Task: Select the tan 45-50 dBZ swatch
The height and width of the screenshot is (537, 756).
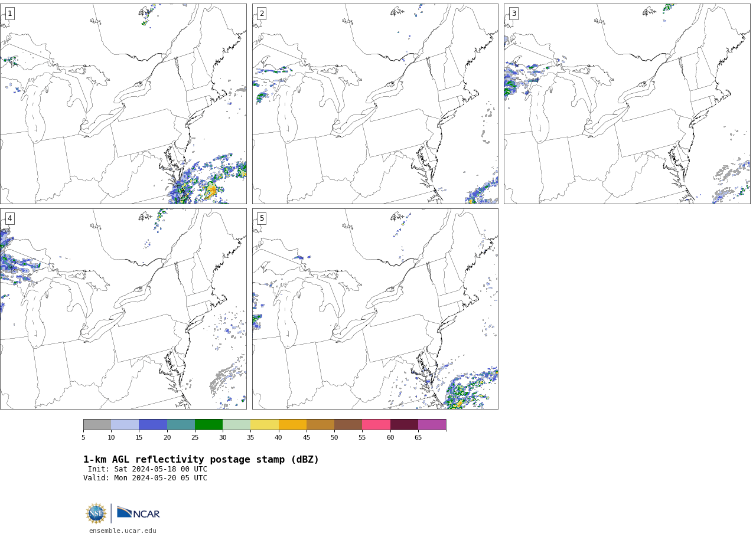Action: click(320, 425)
